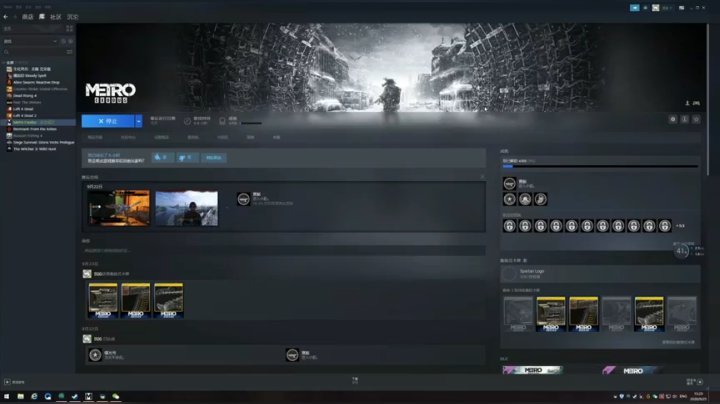The height and width of the screenshot is (404, 720).
Task: Open play options dropdown arrow
Action: pyautogui.click(x=138, y=121)
